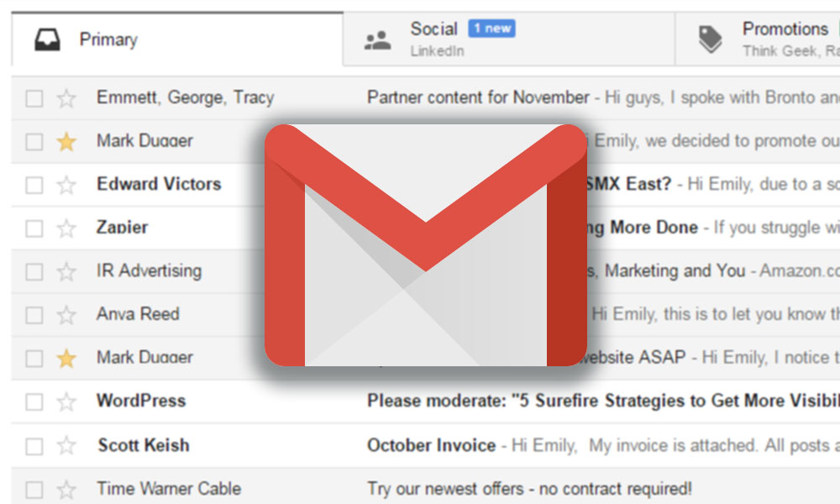840x504 pixels.
Task: Star the Zapier email
Action: tap(66, 228)
